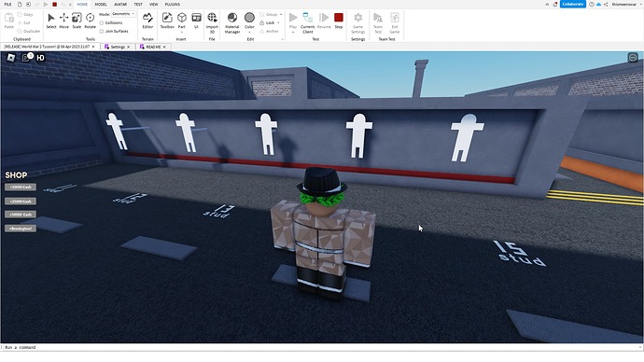The image size is (644, 362).
Task: Close the READ ME tab
Action: point(164,47)
